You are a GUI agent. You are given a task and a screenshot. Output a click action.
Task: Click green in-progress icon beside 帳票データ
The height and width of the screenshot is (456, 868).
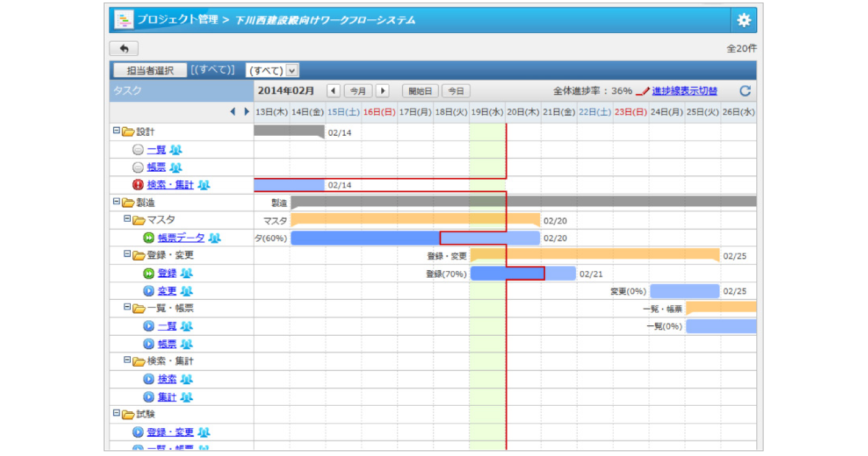click(149, 238)
